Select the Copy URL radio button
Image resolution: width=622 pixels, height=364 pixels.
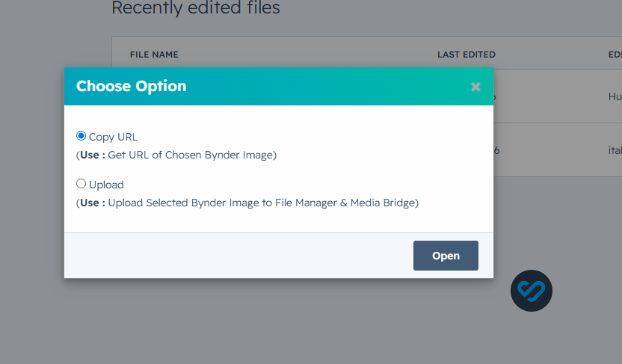point(81,136)
